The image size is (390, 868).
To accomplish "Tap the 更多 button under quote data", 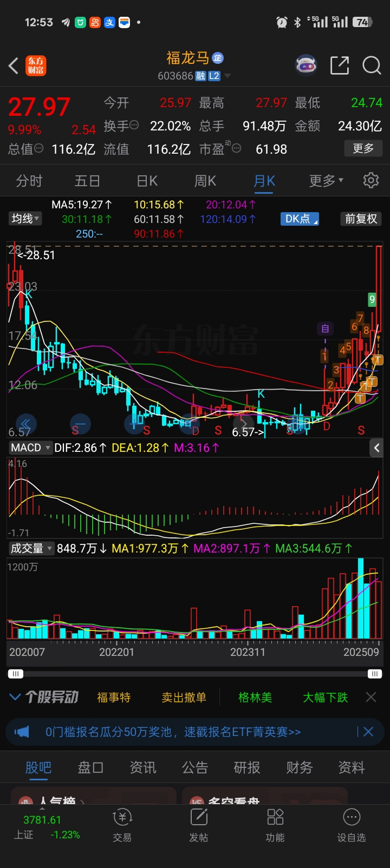I will [x=363, y=148].
